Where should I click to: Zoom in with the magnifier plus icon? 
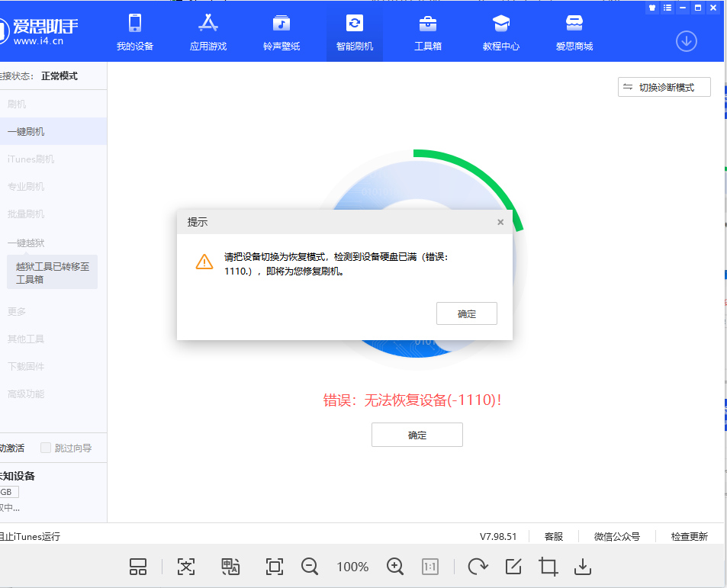pyautogui.click(x=395, y=566)
